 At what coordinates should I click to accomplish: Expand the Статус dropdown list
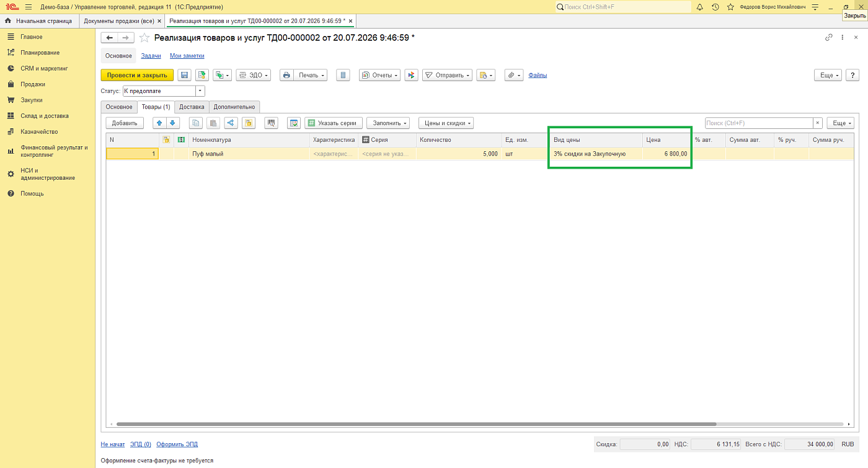[200, 91]
